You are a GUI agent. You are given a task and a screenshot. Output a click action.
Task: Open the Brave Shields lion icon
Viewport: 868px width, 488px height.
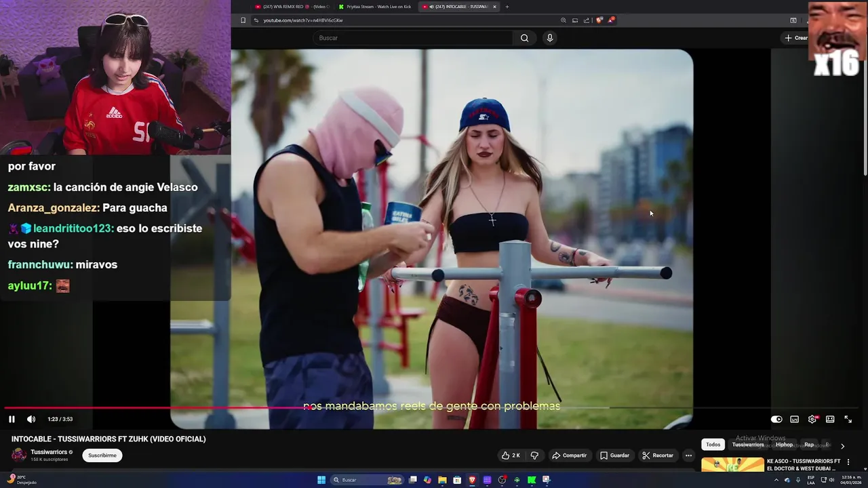599,20
